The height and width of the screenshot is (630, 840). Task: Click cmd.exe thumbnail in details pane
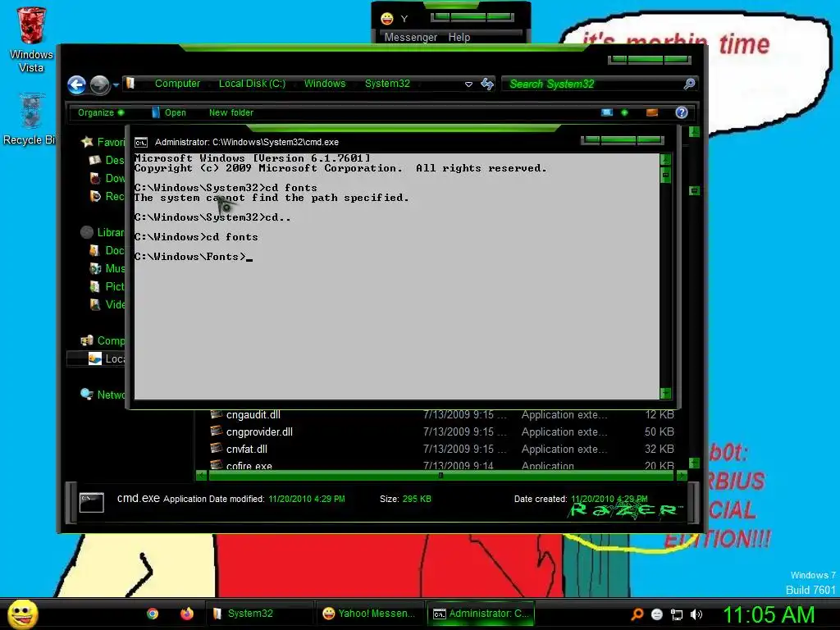point(92,503)
